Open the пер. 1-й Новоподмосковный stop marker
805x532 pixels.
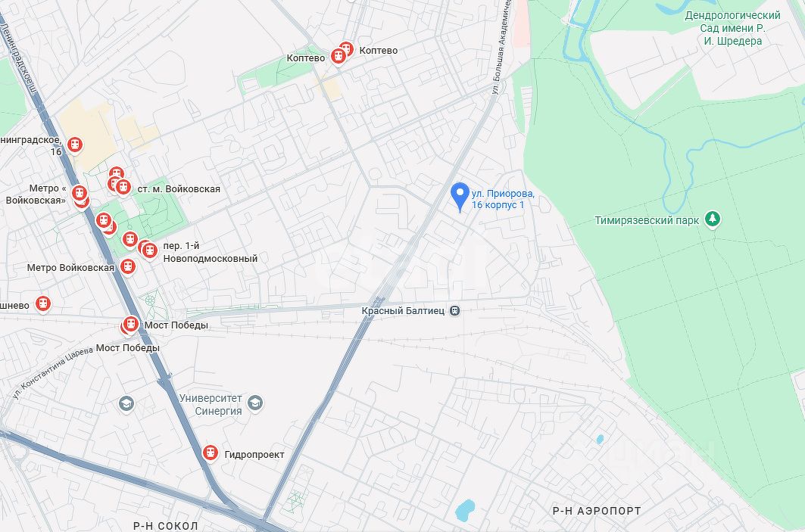pyautogui.click(x=149, y=251)
